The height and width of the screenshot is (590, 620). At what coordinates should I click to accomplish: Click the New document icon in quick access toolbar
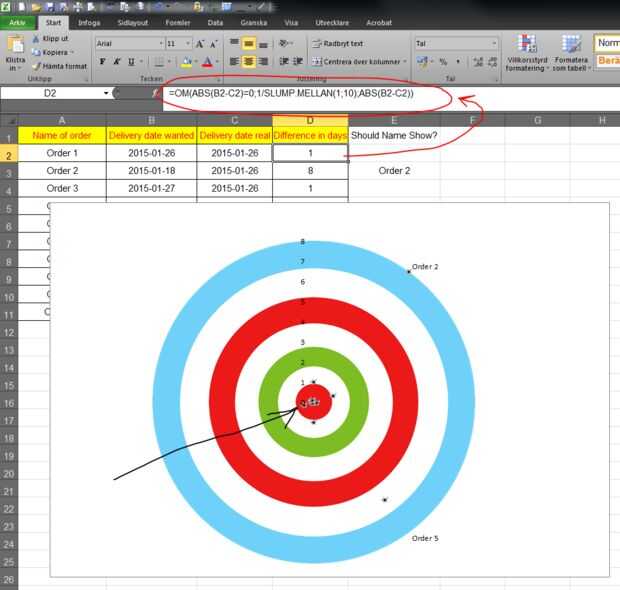tap(22, 7)
